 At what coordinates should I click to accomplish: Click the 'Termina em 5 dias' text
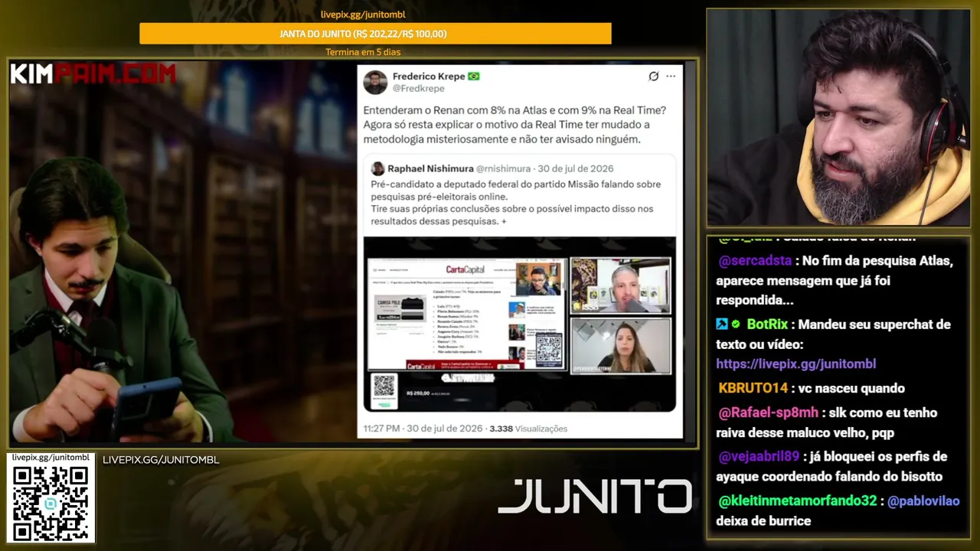tap(363, 52)
